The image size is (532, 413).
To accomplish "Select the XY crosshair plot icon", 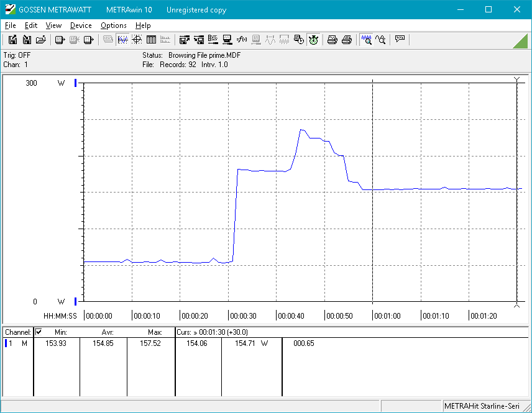I will (x=137, y=40).
